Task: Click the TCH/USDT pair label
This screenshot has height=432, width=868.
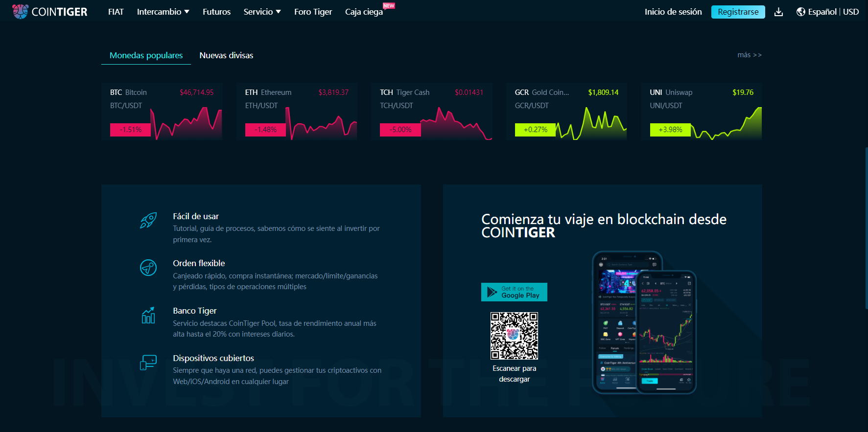Action: (x=397, y=105)
